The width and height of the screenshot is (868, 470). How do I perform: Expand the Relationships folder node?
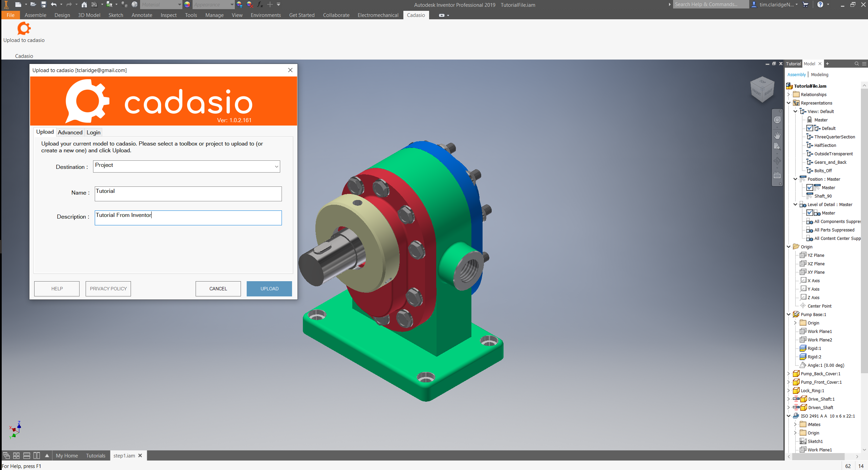click(x=789, y=94)
